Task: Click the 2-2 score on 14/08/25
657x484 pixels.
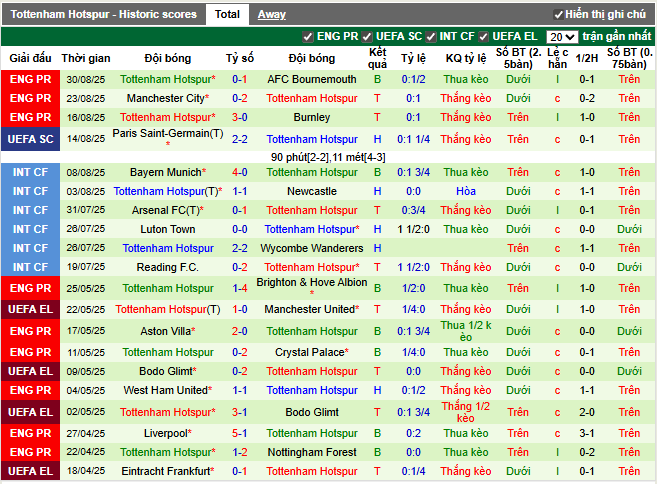Action: (240, 139)
